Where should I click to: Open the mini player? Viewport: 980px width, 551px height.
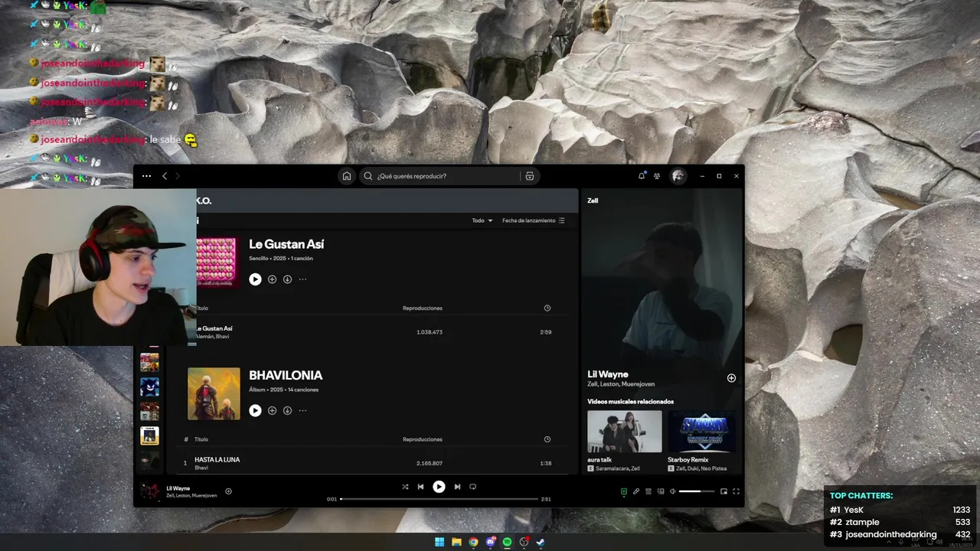pos(724,491)
